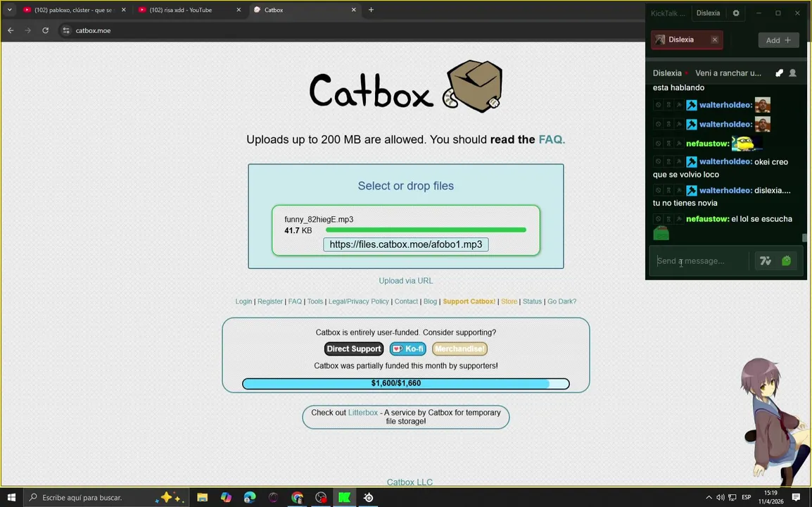Open Windows Start menu

(11, 498)
